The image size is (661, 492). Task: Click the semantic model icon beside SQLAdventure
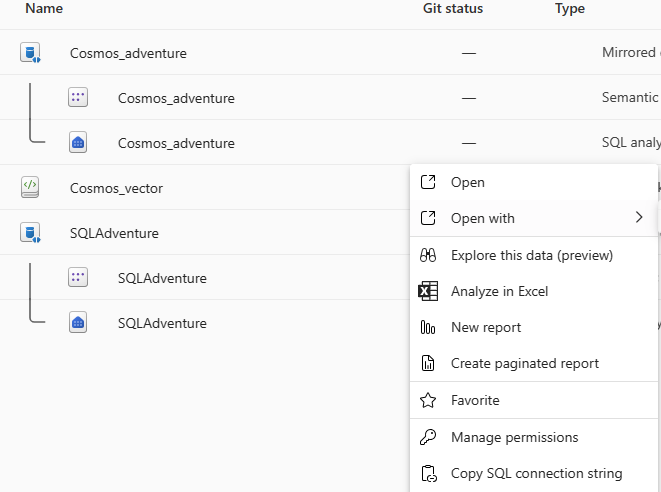click(x=78, y=277)
